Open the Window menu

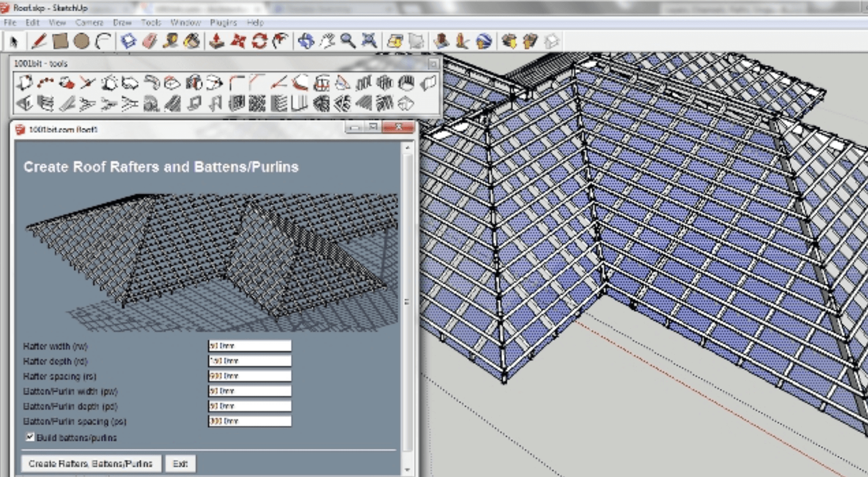186,22
